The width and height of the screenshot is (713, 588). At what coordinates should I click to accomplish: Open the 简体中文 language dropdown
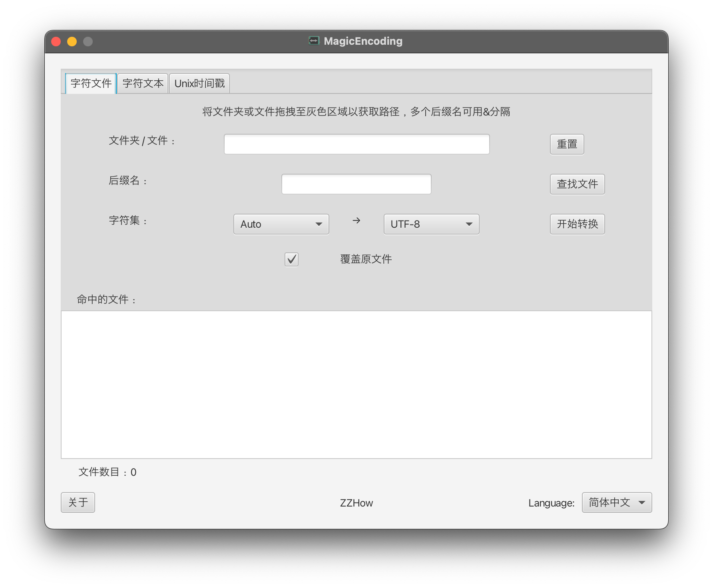(617, 503)
